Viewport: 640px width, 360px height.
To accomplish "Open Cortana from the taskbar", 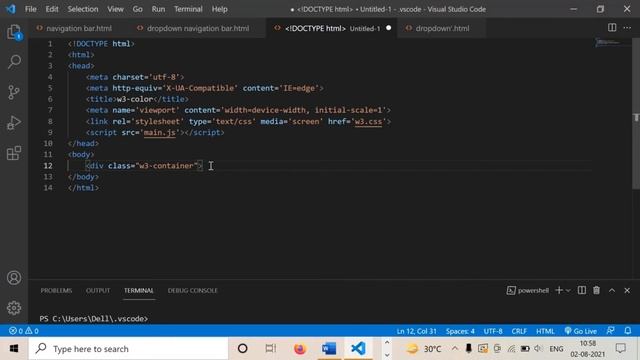I will tap(242, 349).
